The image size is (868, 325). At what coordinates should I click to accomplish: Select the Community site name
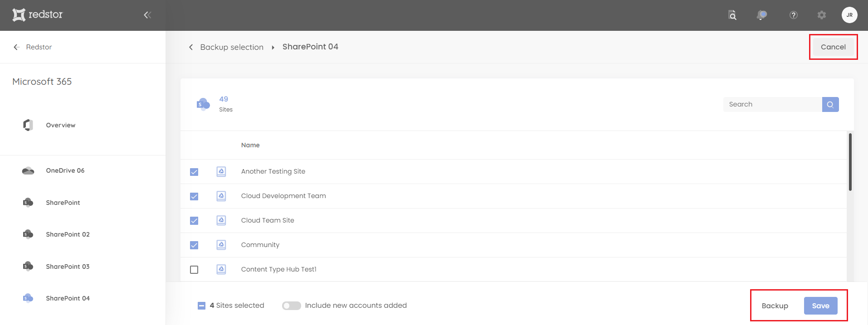pyautogui.click(x=260, y=245)
